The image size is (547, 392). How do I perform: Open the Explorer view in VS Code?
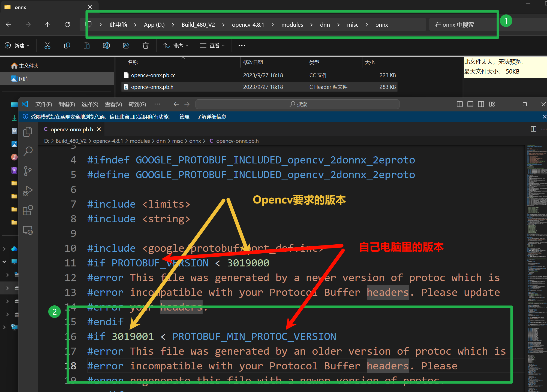(28, 131)
